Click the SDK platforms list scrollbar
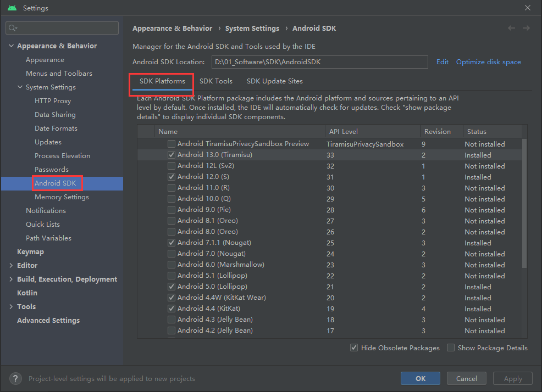This screenshot has height=392, width=542. (x=524, y=203)
